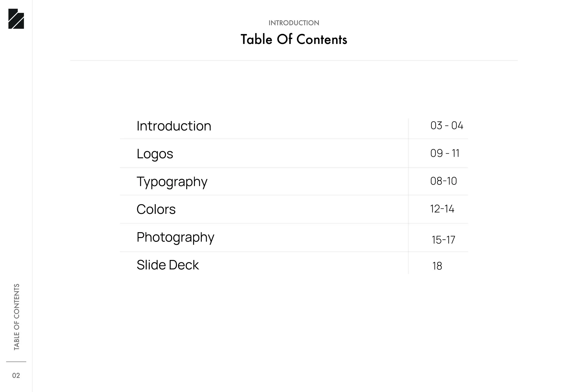Open the Logos section entry
Image resolution: width=588 pixels, height=392 pixels.
point(155,154)
